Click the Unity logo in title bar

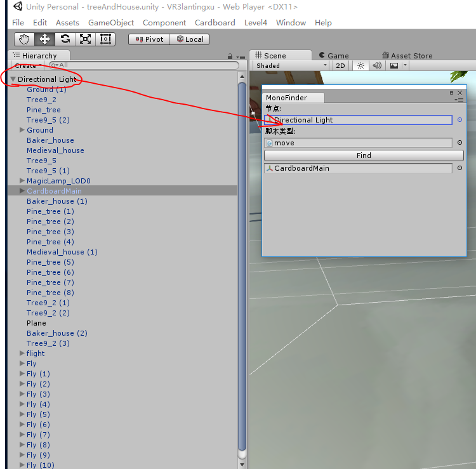(18, 6)
